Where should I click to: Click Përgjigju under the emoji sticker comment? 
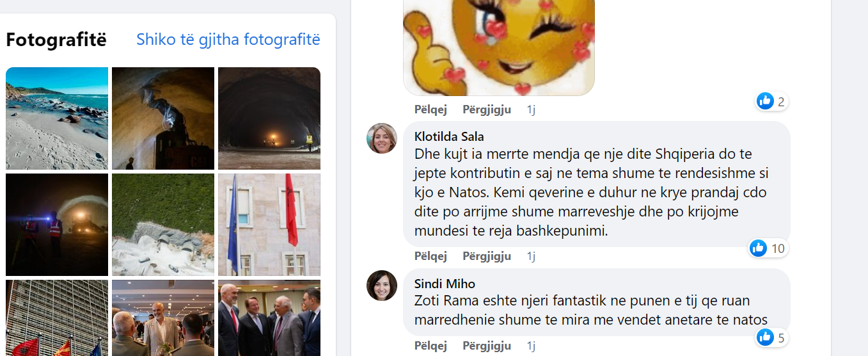click(487, 109)
